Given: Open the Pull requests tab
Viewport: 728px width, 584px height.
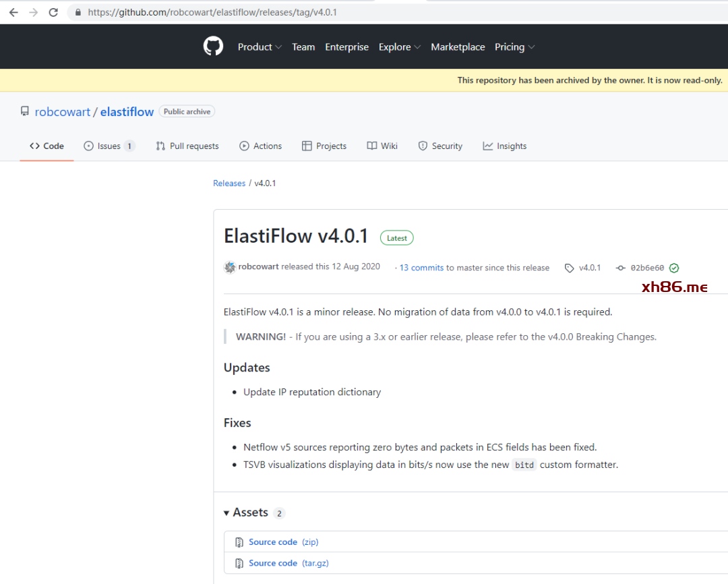Looking at the screenshot, I should (x=187, y=146).
